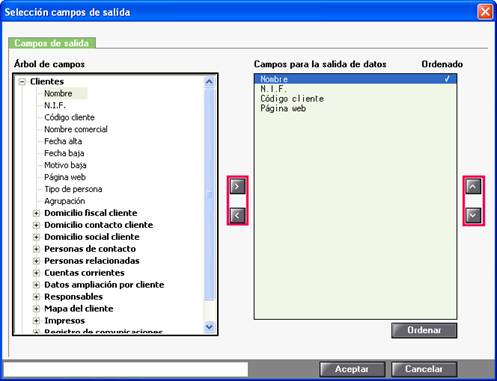The height and width of the screenshot is (381, 497).
Task: Select Fecha baja tree item
Action: (64, 153)
